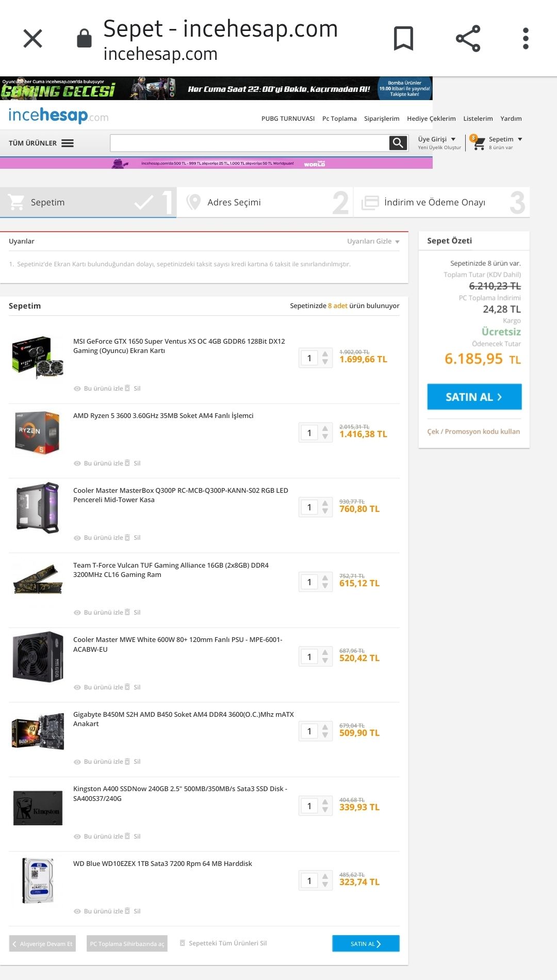Open the three-dot browser menu

(526, 39)
